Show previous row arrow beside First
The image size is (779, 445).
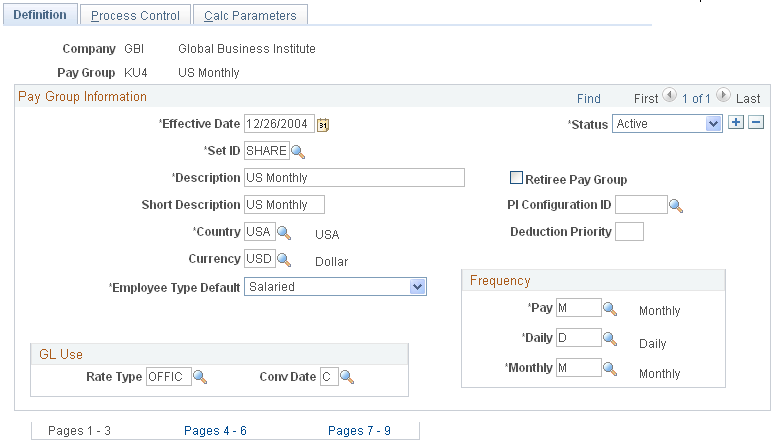click(670, 94)
